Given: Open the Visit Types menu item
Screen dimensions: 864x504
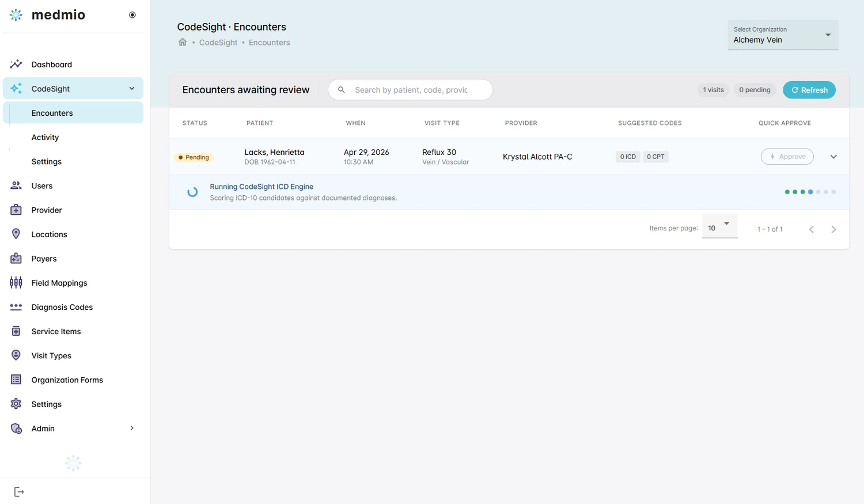Looking at the screenshot, I should 73,355.
